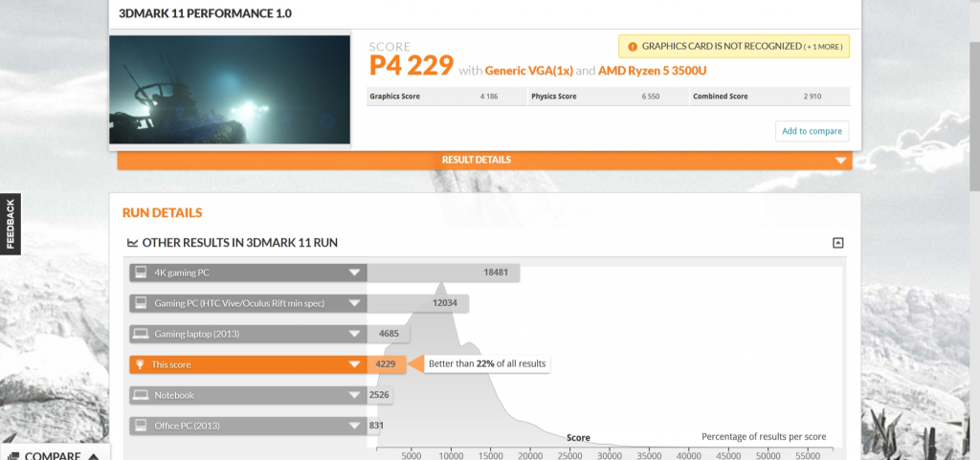The image size is (980, 460).
Task: Open the Compare panel up arrow
Action: point(94,456)
